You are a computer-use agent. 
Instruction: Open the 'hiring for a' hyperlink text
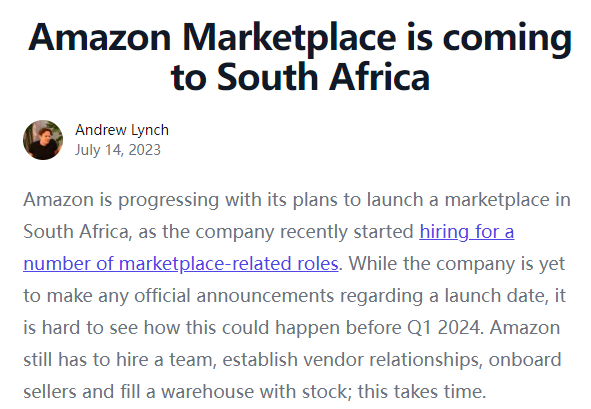(x=467, y=231)
